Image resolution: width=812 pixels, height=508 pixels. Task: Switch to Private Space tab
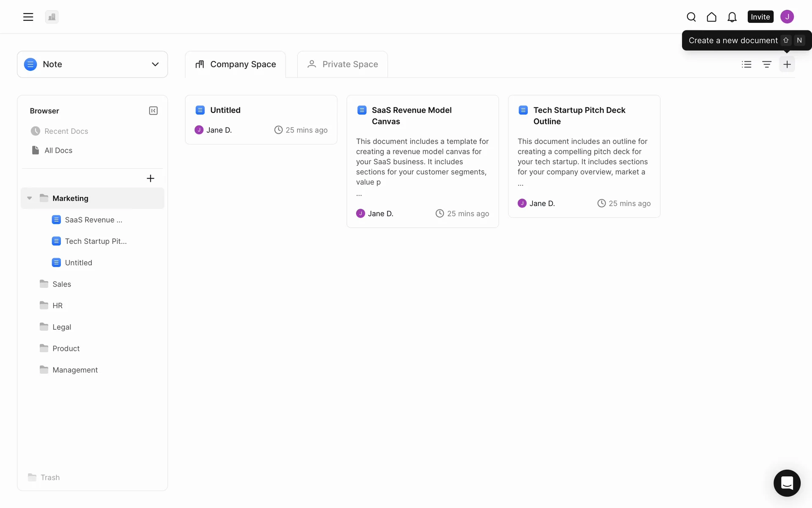pos(342,64)
